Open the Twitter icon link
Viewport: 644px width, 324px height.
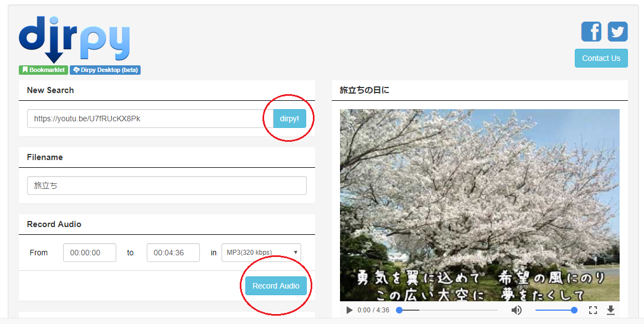[617, 32]
